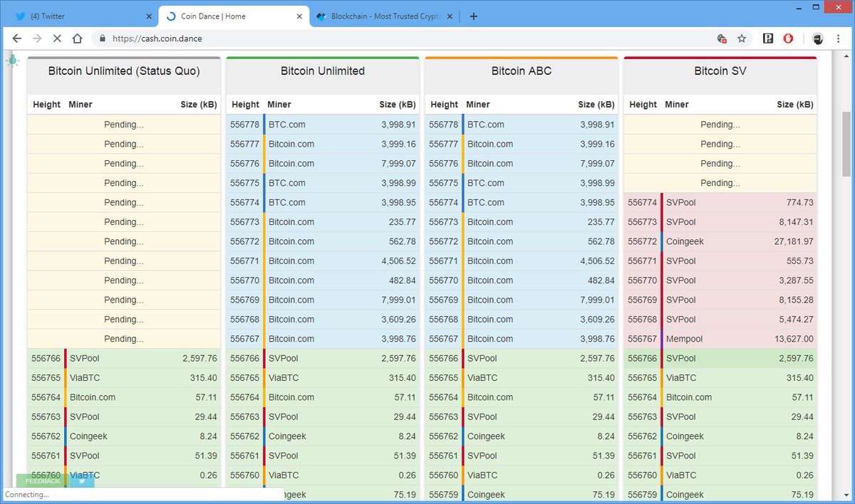855x504 pixels.
Task: Click the Bitcoin SV column heading
Action: tap(720, 71)
